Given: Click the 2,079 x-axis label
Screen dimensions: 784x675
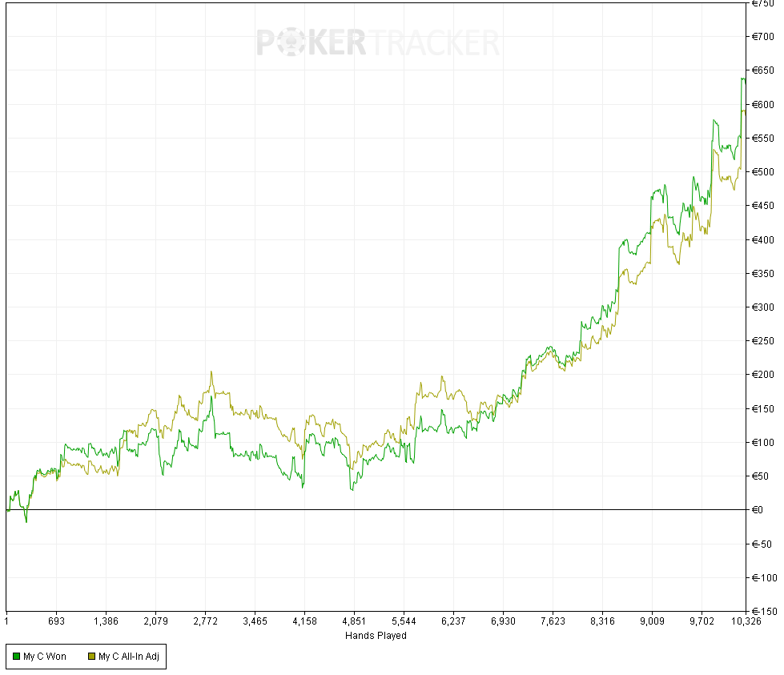Looking at the screenshot, I should [x=155, y=621].
